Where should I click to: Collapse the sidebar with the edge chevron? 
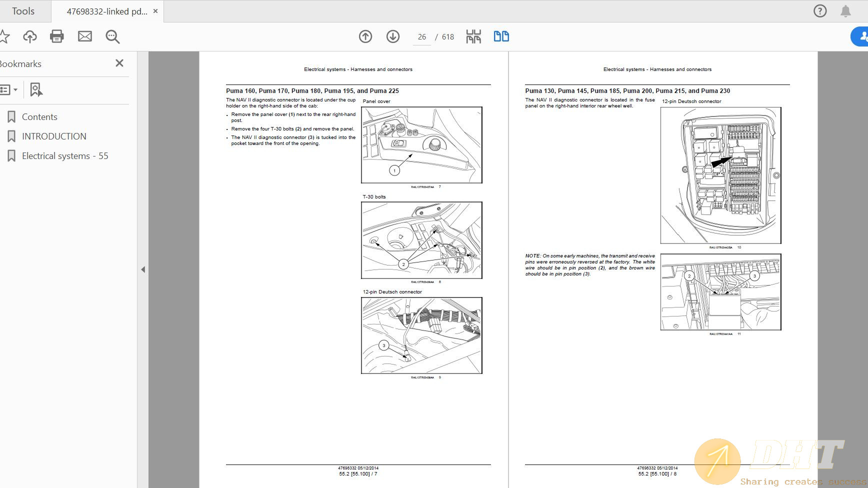click(142, 269)
